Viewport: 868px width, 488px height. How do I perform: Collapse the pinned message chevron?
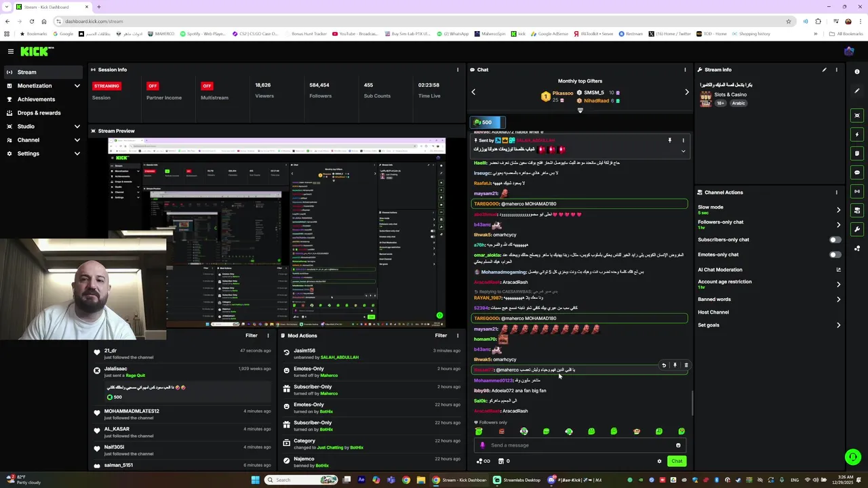pos(683,151)
